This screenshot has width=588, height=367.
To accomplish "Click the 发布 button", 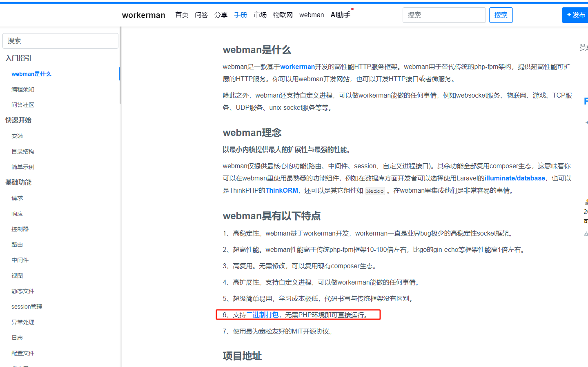I will click(x=575, y=15).
